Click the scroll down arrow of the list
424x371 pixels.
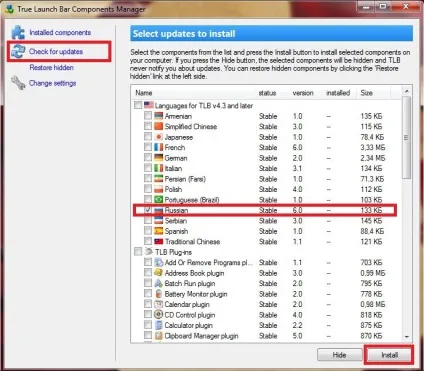coord(406,337)
